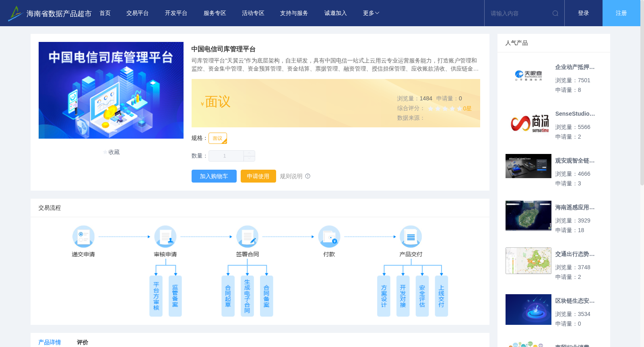The width and height of the screenshot is (644, 347).
Task: Open the 企业动产抵押 product title
Action: pyautogui.click(x=575, y=67)
